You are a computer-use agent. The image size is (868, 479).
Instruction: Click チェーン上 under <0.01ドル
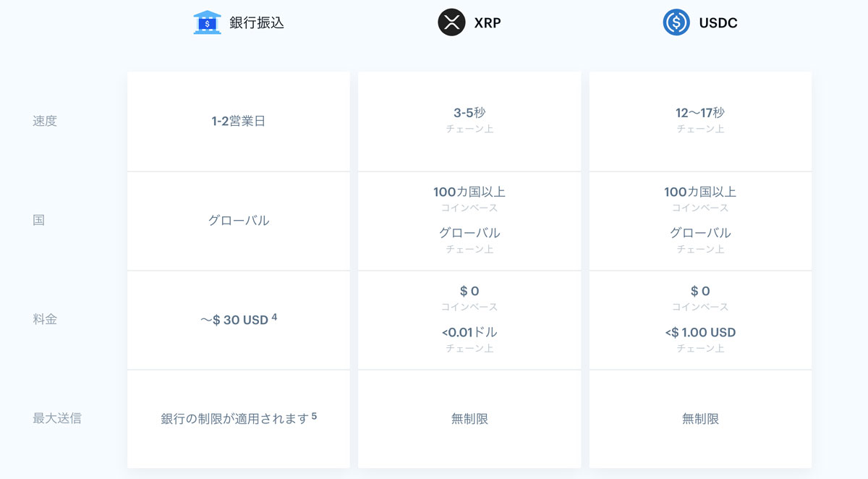click(x=469, y=349)
